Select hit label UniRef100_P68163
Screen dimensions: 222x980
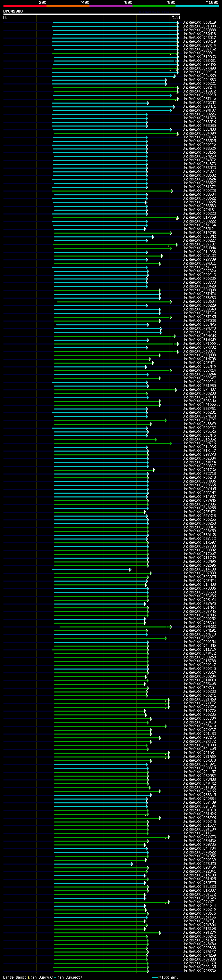tap(199, 137)
